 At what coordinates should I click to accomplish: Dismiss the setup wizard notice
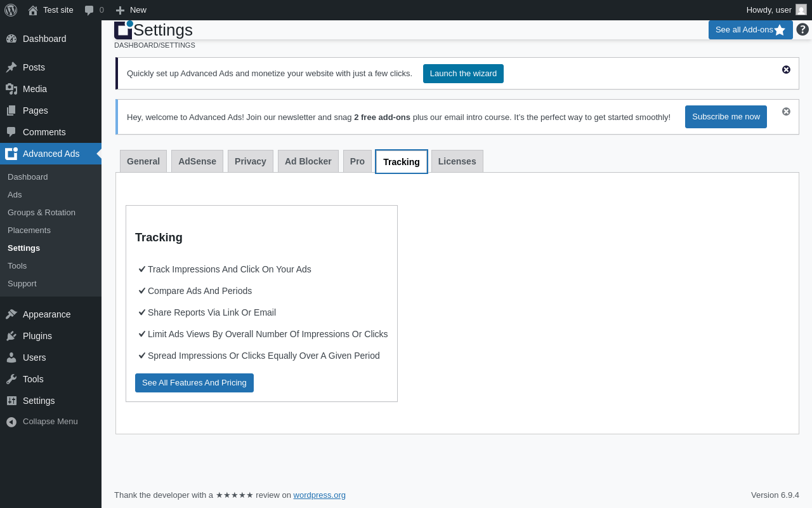point(786,70)
